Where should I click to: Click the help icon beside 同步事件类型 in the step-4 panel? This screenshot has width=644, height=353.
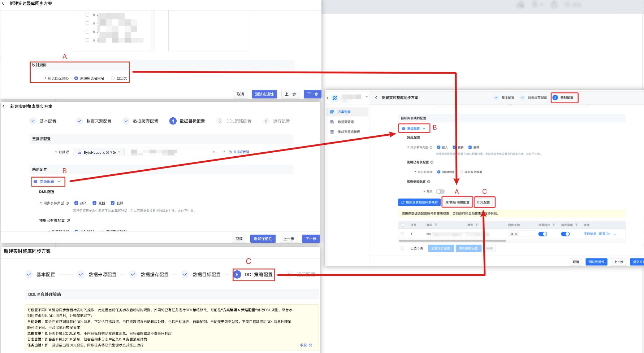(67, 203)
